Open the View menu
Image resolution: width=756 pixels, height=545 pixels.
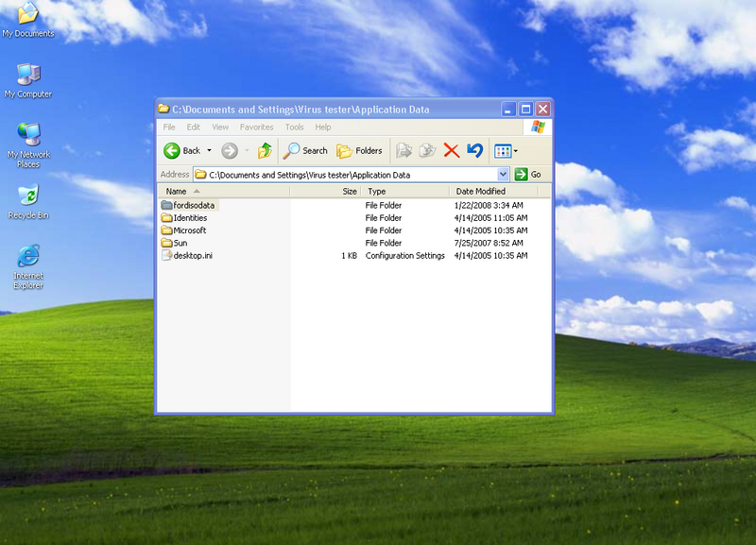tap(220, 128)
